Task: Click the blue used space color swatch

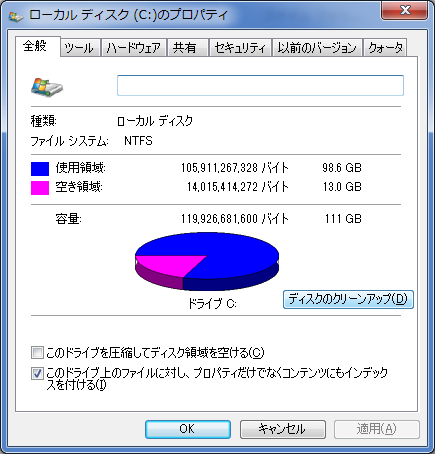Action: [40, 169]
